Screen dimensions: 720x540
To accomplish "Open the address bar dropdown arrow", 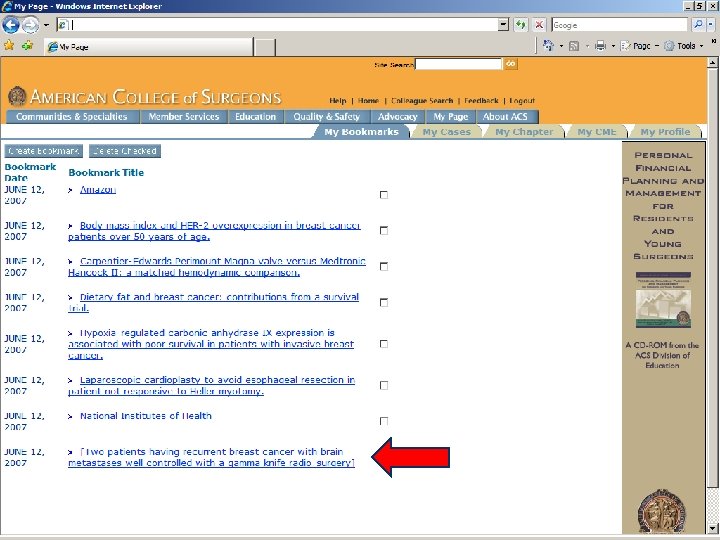I will coord(503,25).
